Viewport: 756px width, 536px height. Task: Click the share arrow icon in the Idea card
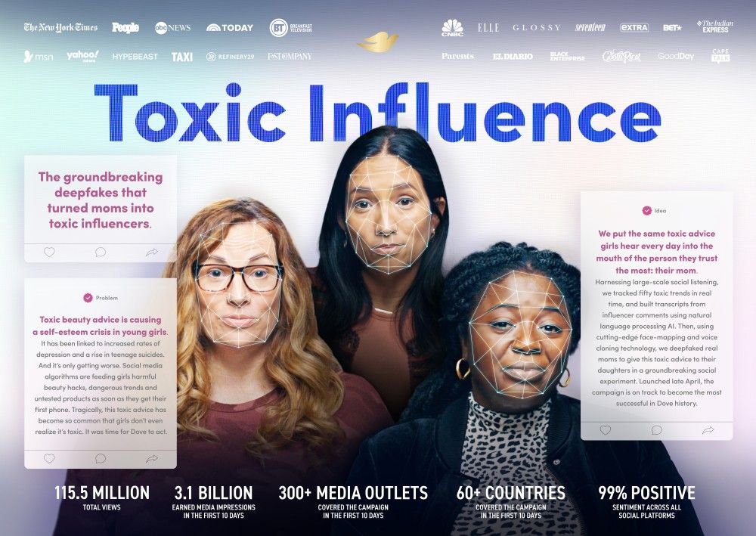[x=708, y=429]
